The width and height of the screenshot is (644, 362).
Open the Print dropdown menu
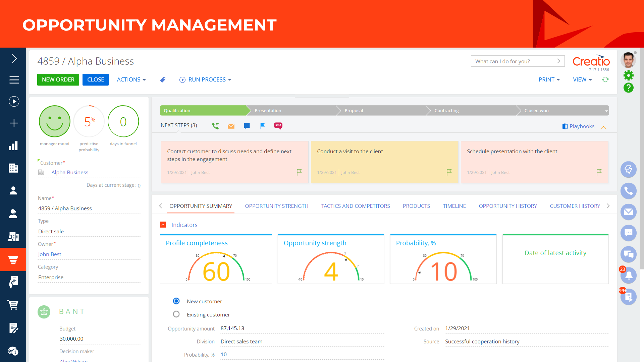click(x=549, y=80)
